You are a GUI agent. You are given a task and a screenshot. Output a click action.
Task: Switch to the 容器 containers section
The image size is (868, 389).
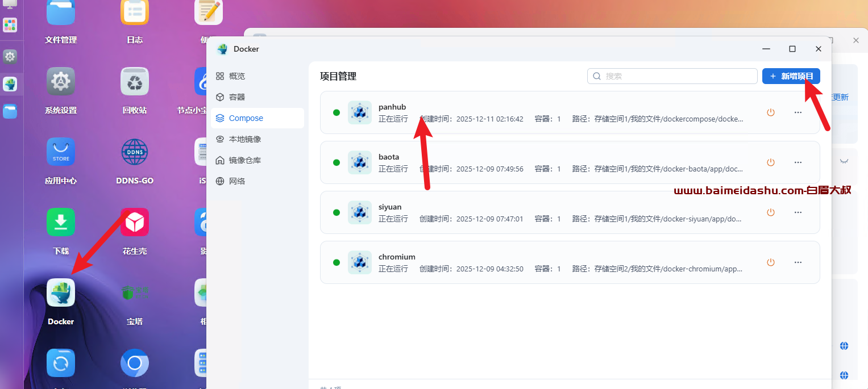click(237, 97)
